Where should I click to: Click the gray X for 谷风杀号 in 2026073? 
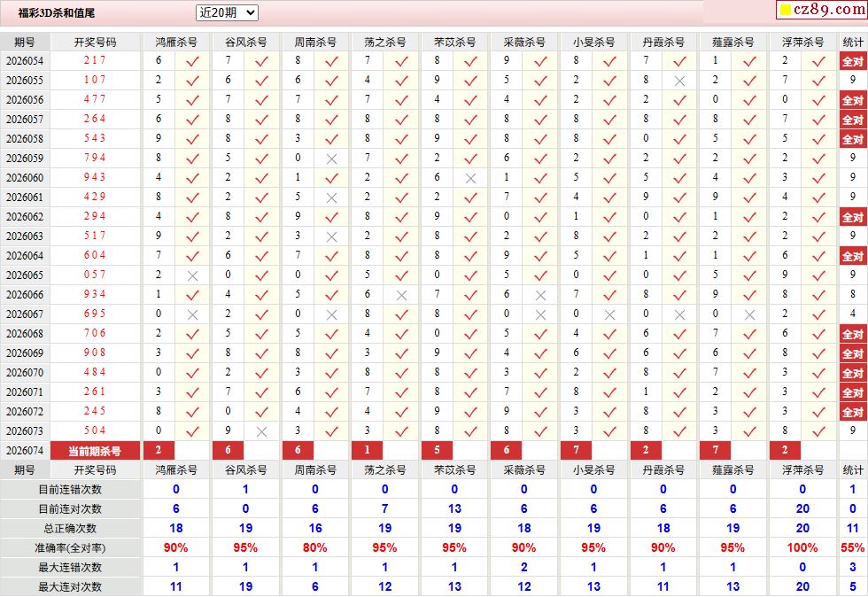[x=262, y=431]
